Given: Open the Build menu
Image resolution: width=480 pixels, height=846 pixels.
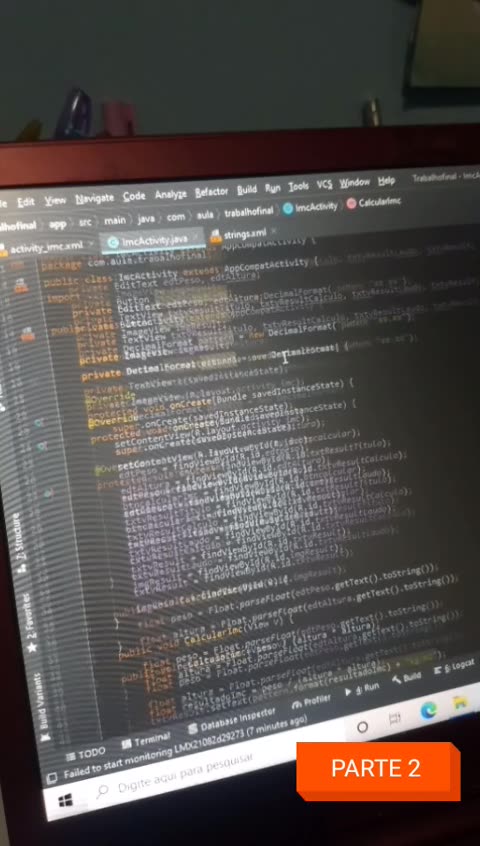Looking at the screenshot, I should pyautogui.click(x=247, y=190).
